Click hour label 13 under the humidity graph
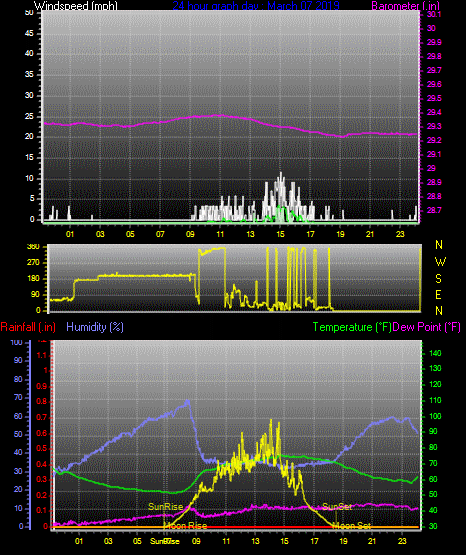The width and height of the screenshot is (466, 555). 255,541
